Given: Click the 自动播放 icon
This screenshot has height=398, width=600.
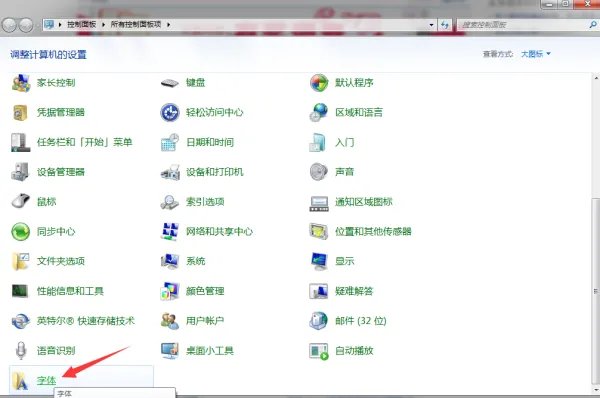Looking at the screenshot, I should (x=319, y=351).
